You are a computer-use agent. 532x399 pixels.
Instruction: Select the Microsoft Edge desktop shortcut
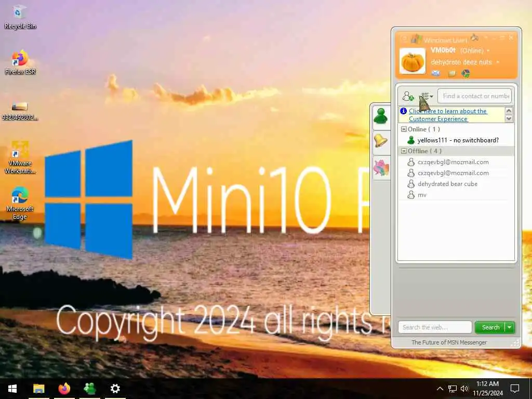pos(20,203)
